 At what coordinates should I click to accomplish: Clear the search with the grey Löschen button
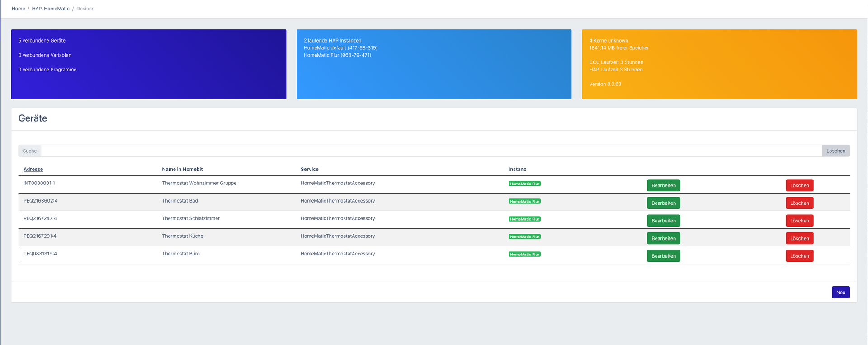pos(835,151)
